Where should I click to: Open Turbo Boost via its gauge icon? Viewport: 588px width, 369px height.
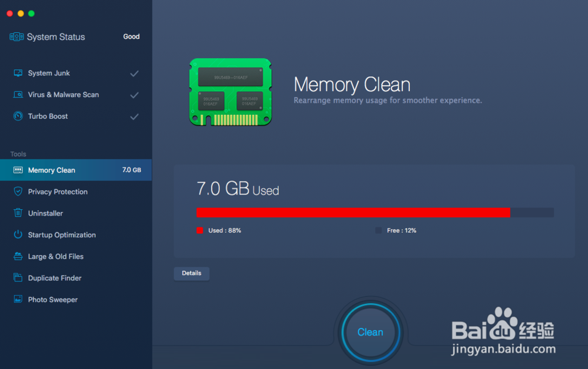[x=18, y=116]
